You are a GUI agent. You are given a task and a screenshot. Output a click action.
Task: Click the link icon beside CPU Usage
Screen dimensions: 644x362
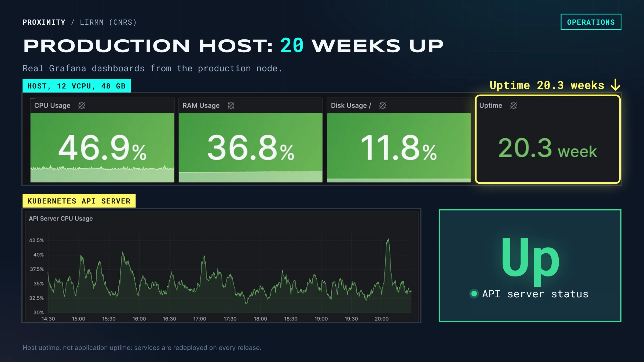82,106
